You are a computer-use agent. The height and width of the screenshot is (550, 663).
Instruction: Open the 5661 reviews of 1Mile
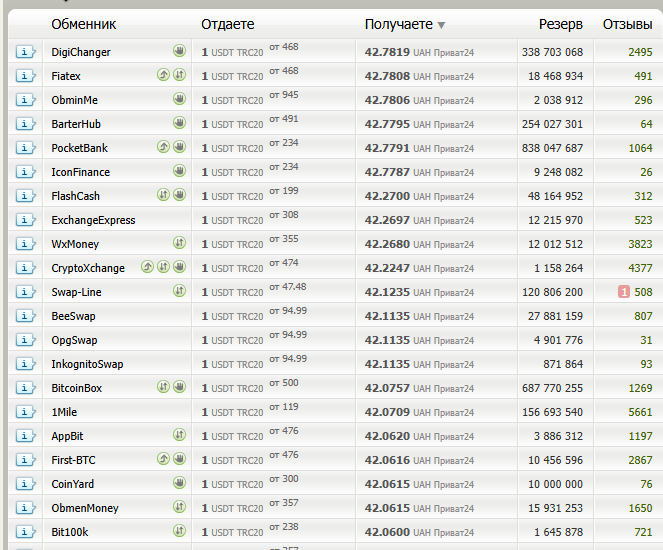[640, 412]
